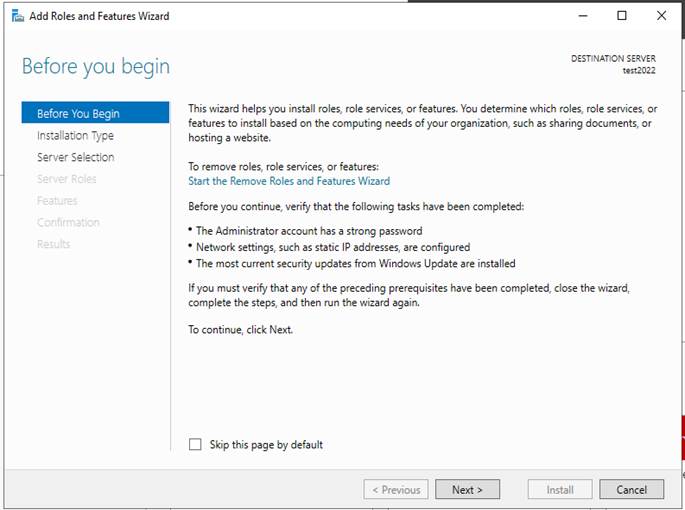Click the Confirmation step in sidebar
The height and width of the screenshot is (510, 685).
click(68, 222)
